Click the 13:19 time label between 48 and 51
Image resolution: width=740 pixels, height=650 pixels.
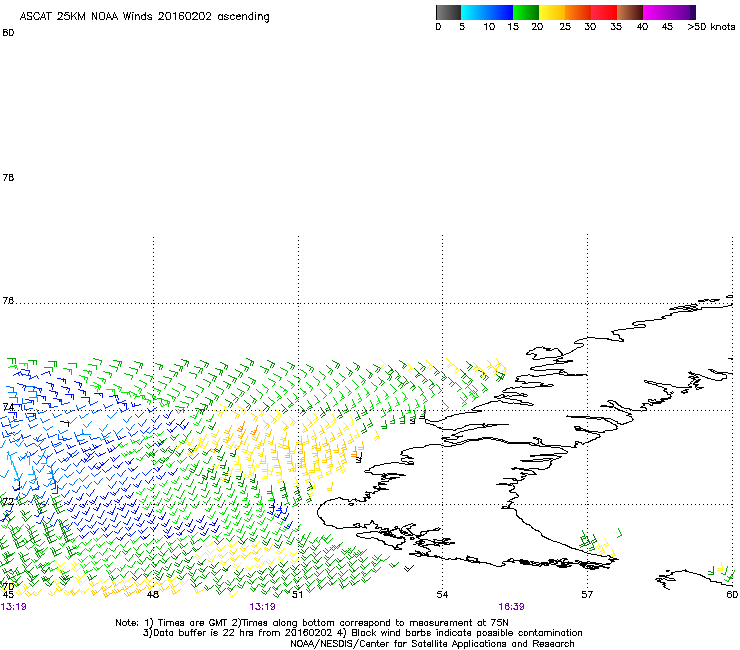click(262, 607)
